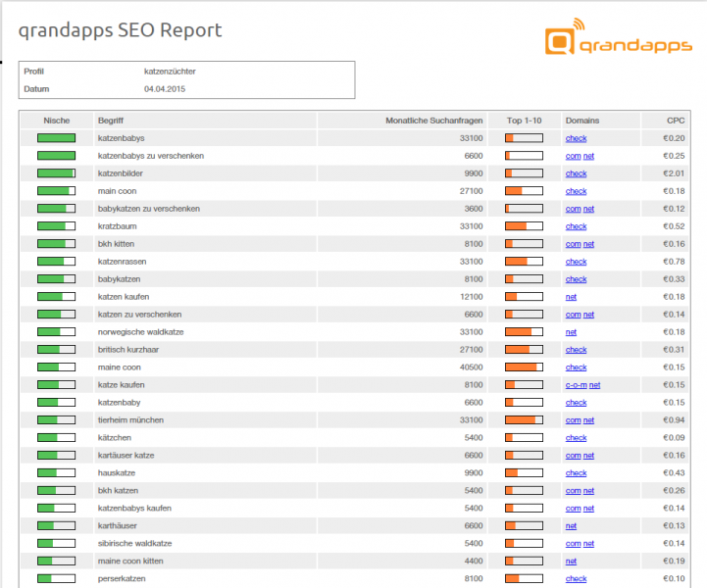Open the check link for katzenbaby
Image resolution: width=707 pixels, height=588 pixels.
pyautogui.click(x=576, y=403)
